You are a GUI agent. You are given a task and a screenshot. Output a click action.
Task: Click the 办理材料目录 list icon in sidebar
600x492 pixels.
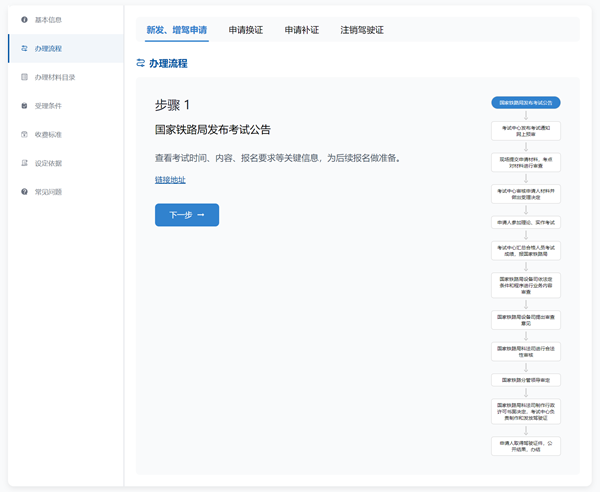(24, 76)
